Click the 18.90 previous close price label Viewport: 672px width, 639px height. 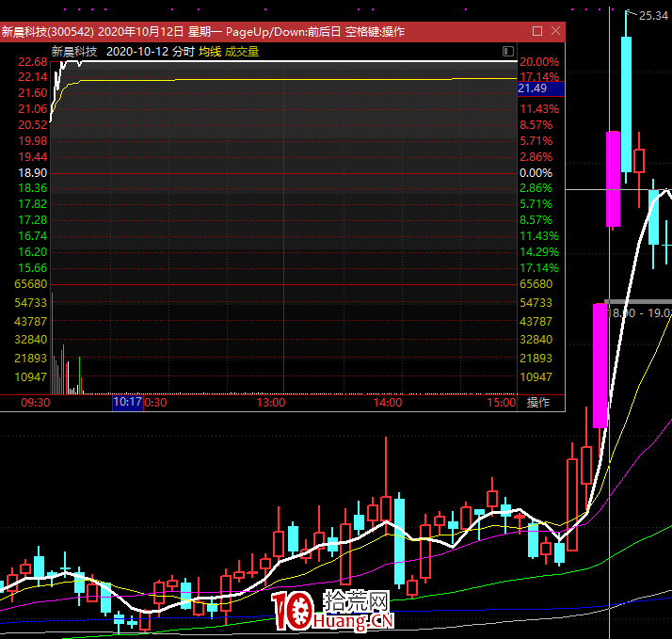click(33, 173)
